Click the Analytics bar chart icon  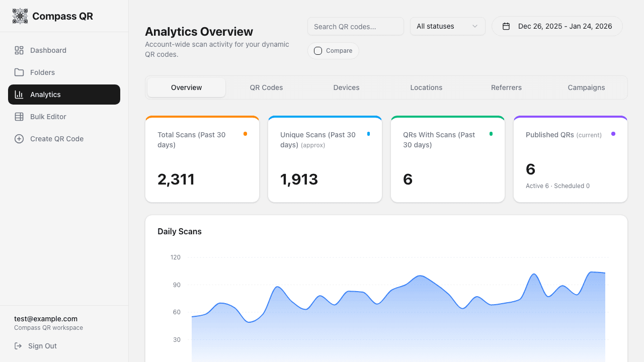pyautogui.click(x=19, y=95)
